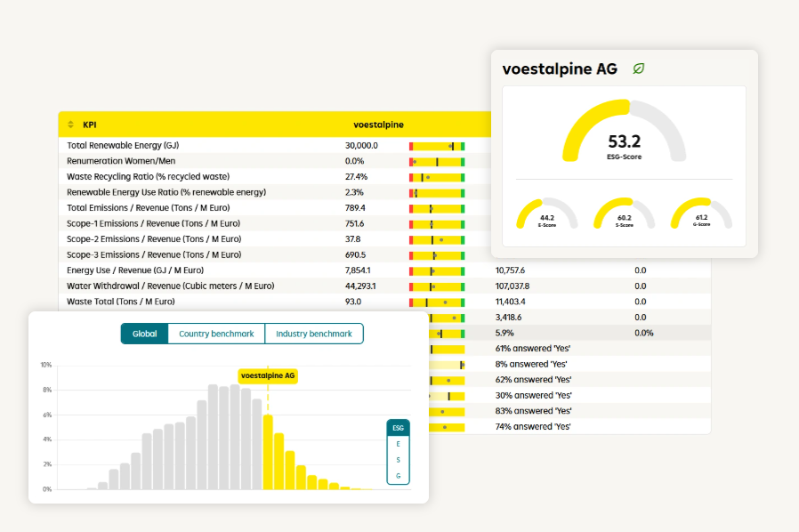Switch to Country benchmark tab

pos(216,334)
